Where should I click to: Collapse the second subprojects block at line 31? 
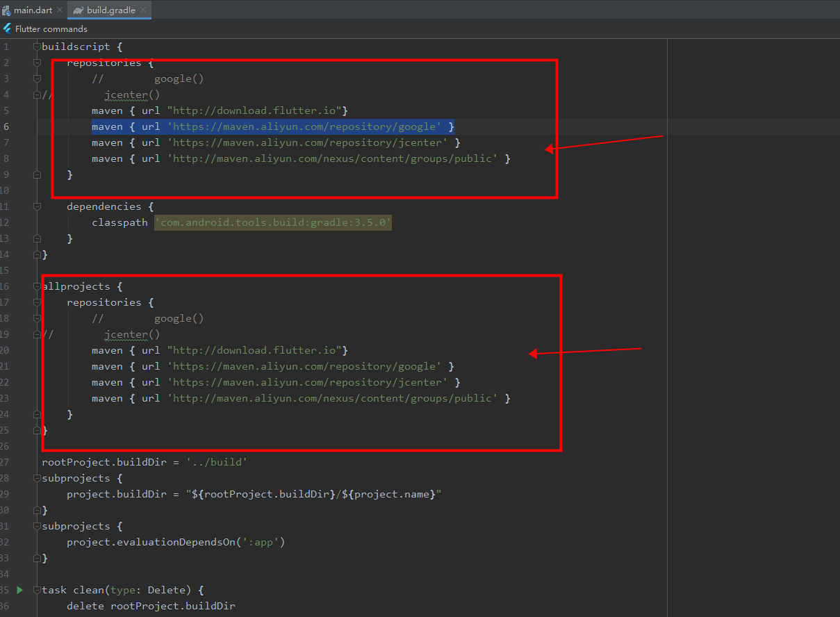pos(37,526)
